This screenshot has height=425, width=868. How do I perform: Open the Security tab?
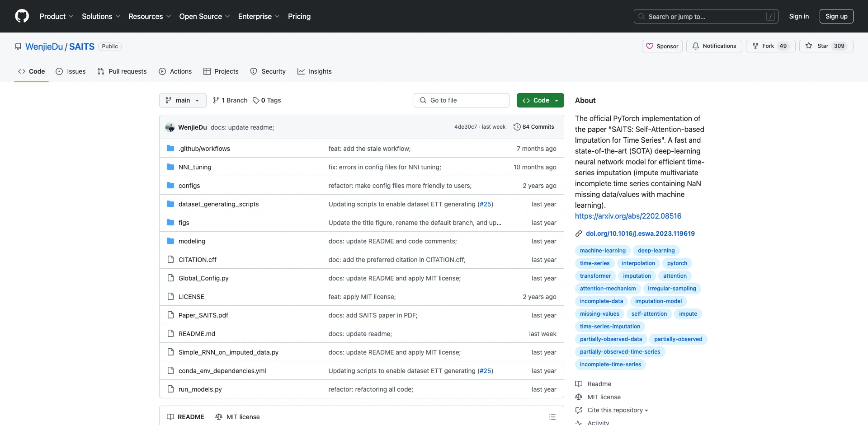point(268,71)
